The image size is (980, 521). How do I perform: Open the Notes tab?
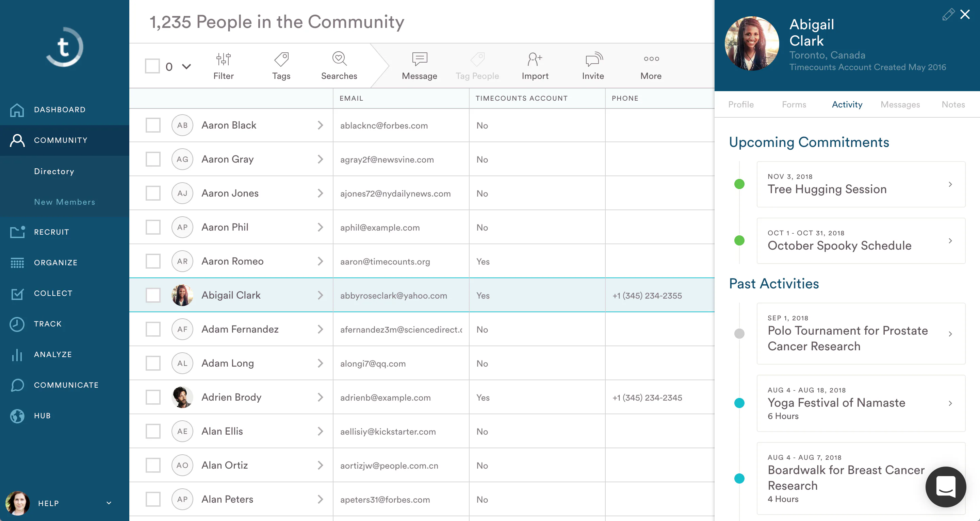coord(953,104)
